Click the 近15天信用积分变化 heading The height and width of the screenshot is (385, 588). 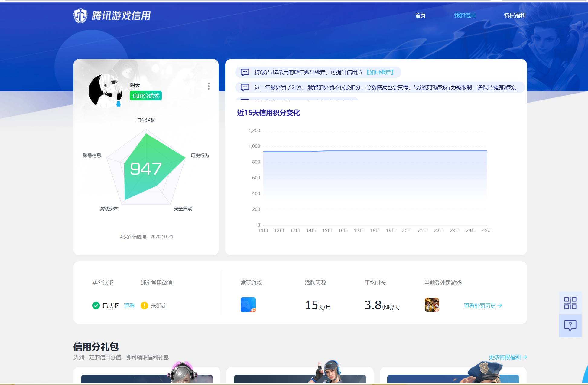coord(268,113)
